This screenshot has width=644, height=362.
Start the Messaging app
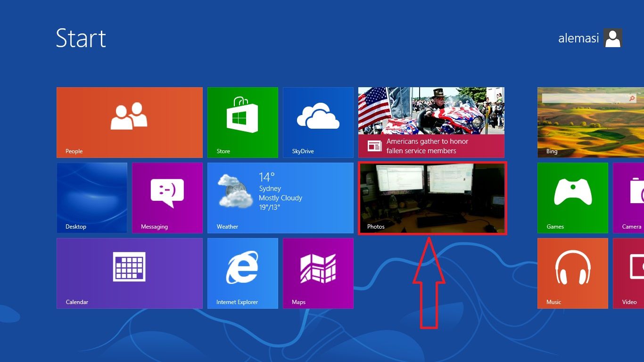pos(167,197)
